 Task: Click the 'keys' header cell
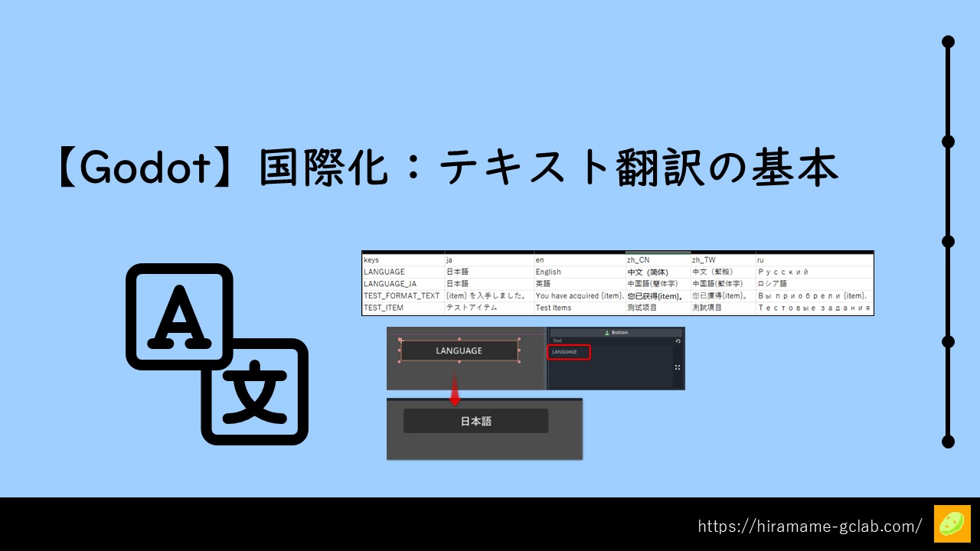(x=403, y=260)
